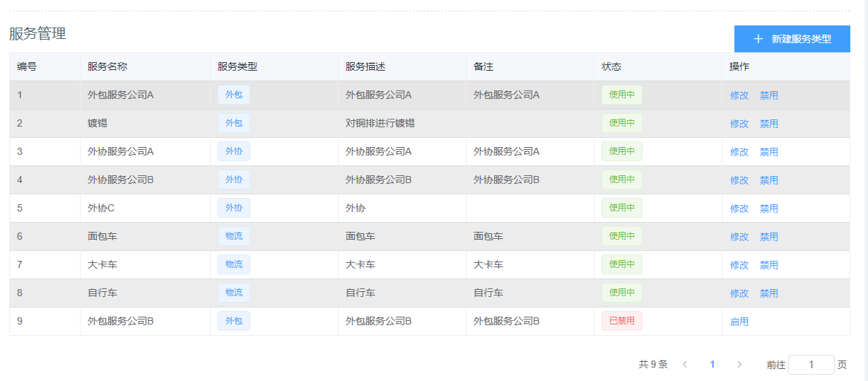Click the 外包 type tag for 镀锡
Image resolution: width=868 pixels, height=381 pixels.
pyautogui.click(x=233, y=123)
